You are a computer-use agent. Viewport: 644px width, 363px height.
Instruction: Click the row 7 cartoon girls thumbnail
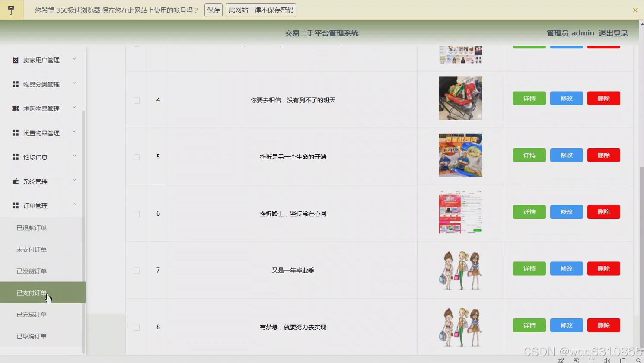pyautogui.click(x=461, y=269)
